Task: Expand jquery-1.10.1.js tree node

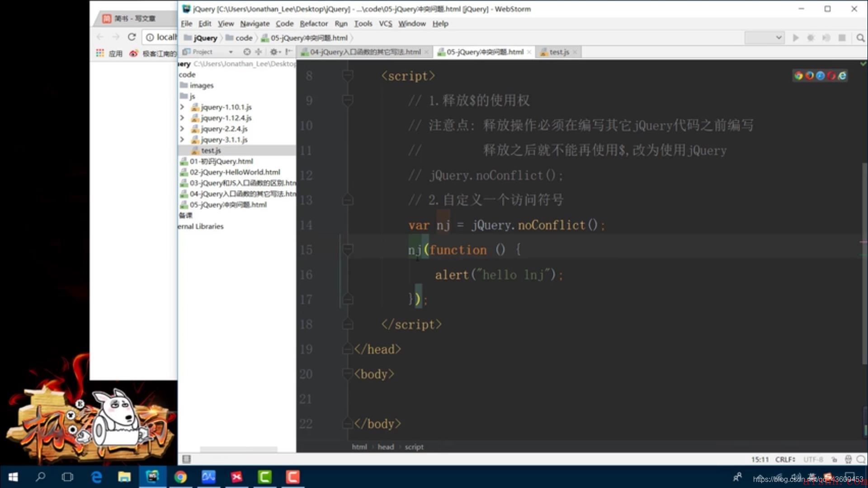Action: click(x=182, y=107)
